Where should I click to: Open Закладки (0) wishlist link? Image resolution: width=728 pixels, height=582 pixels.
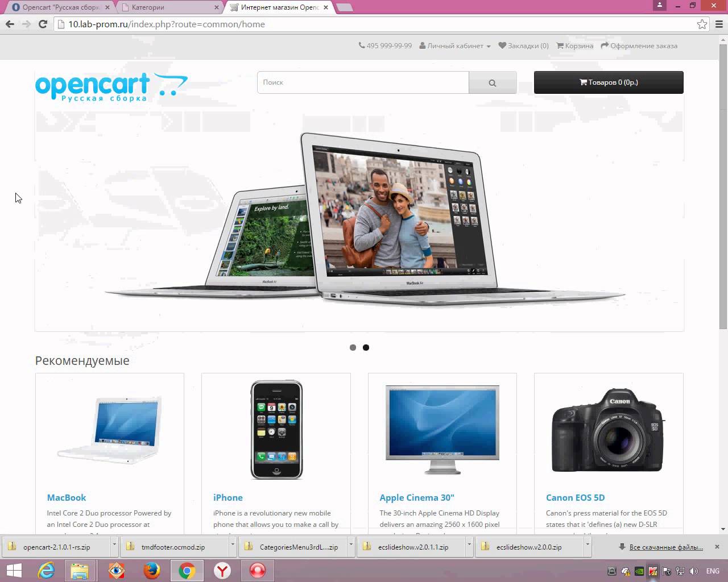point(524,46)
